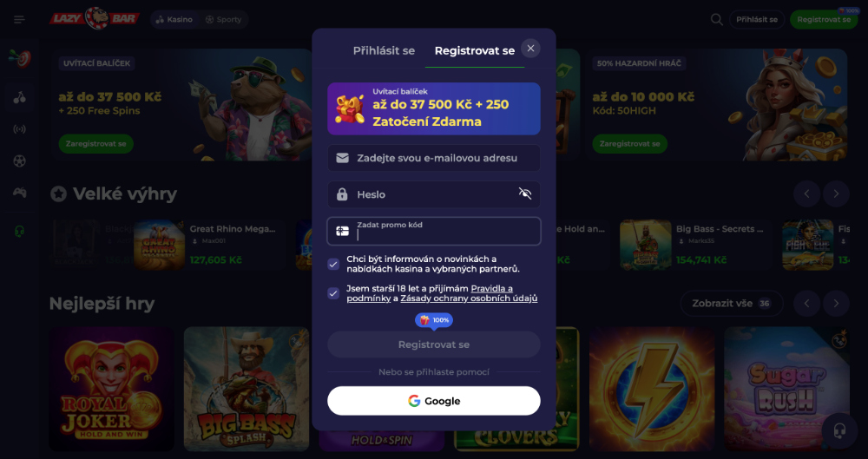Click the search magnifier icon
Screen dimensions: 868x459
point(716,19)
